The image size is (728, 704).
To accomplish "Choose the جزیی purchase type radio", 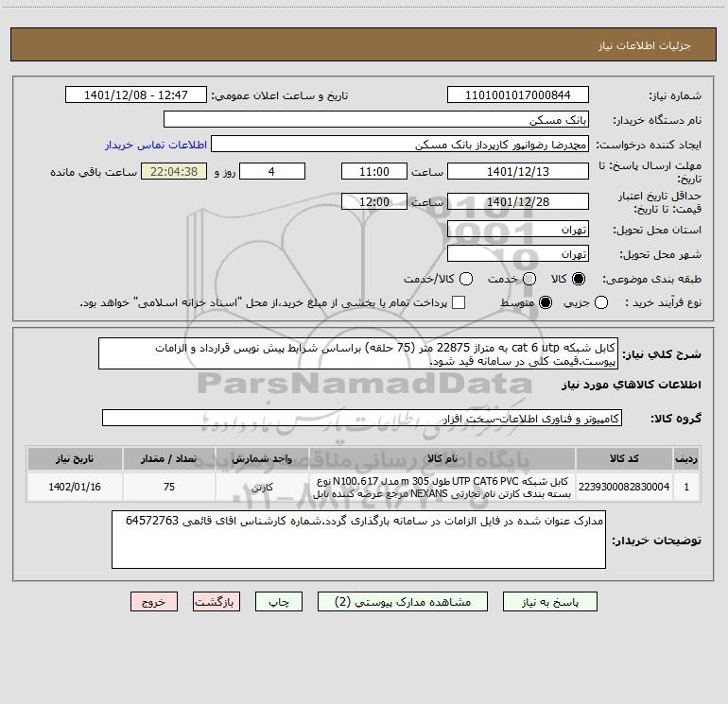I will (601, 303).
